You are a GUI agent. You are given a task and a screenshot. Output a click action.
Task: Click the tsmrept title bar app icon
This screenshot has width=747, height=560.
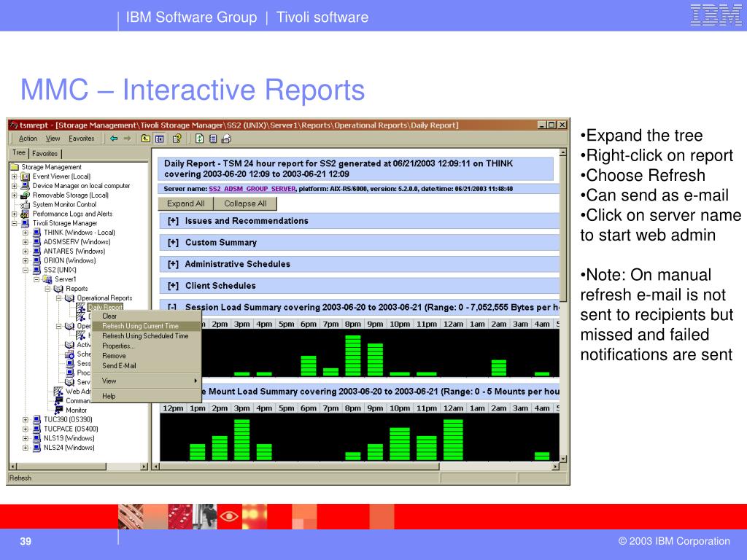click(x=14, y=125)
